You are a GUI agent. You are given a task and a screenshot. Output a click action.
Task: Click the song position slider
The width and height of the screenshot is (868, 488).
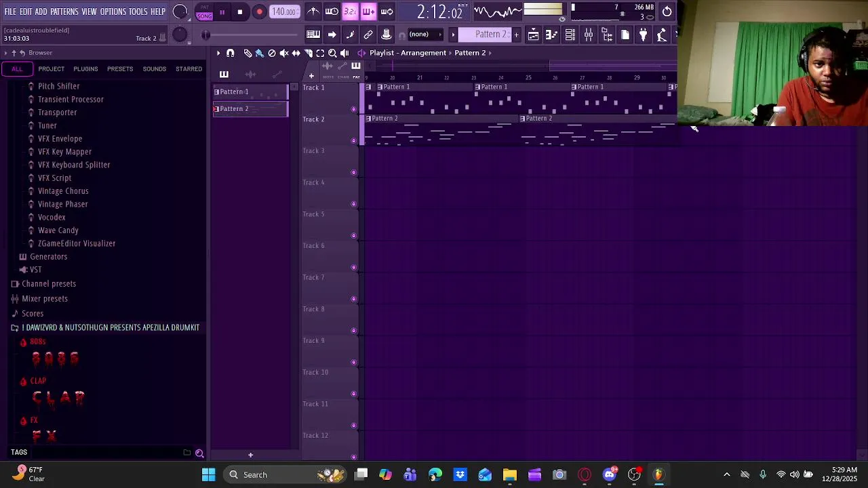pyautogui.click(x=251, y=35)
